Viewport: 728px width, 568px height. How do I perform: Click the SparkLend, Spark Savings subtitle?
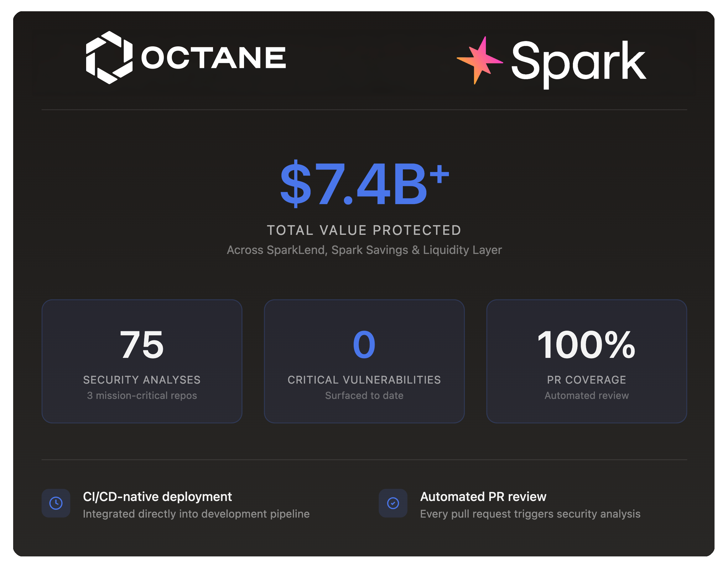click(x=364, y=250)
